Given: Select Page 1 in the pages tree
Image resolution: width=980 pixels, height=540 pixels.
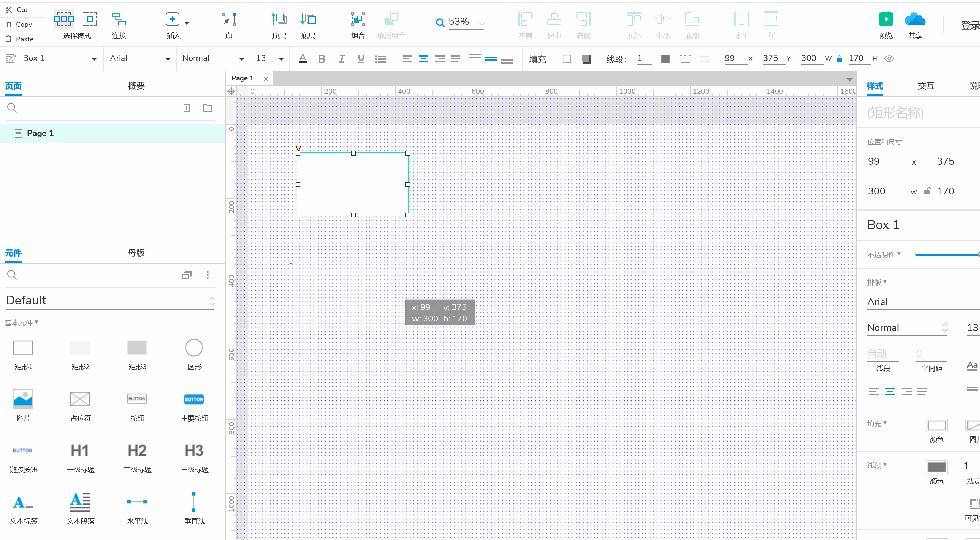Looking at the screenshot, I should [40, 133].
